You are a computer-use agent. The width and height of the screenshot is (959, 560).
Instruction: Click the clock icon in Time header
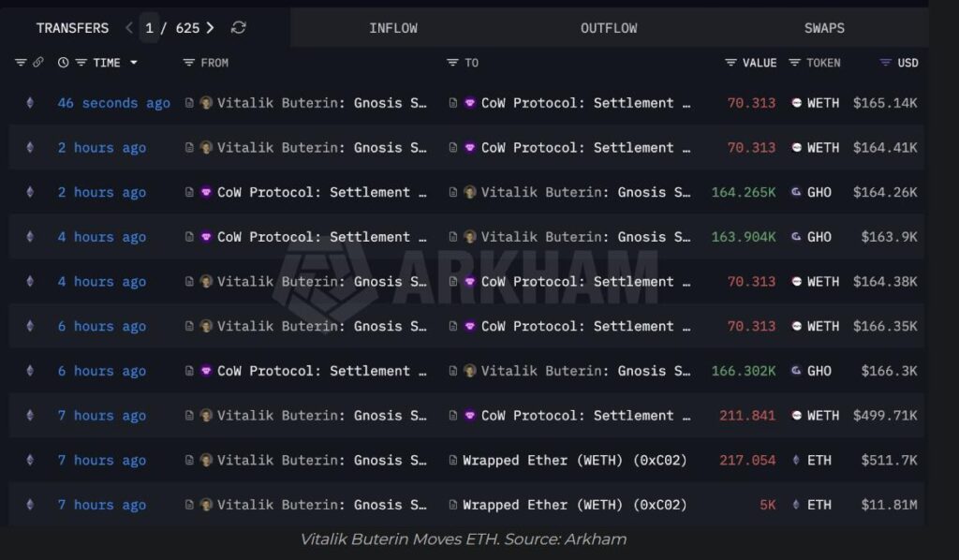point(63,63)
